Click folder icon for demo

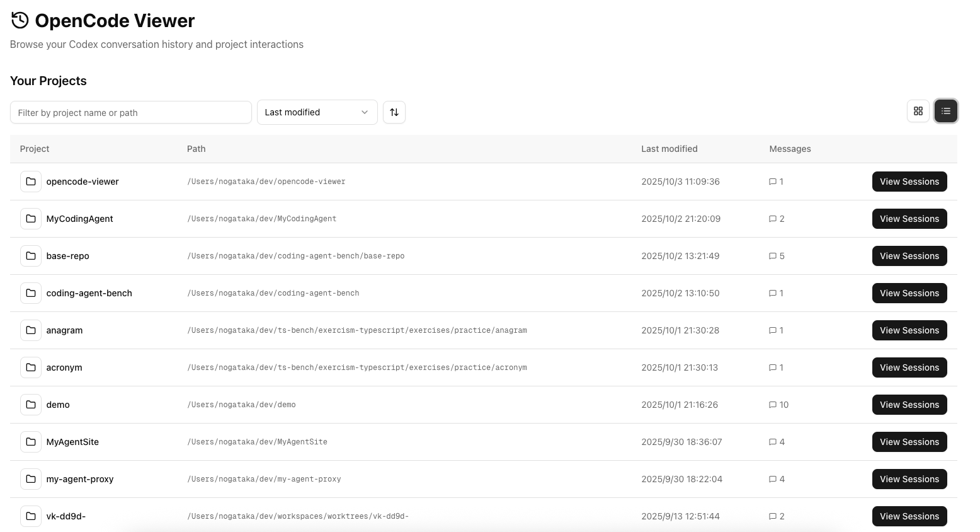tap(31, 405)
